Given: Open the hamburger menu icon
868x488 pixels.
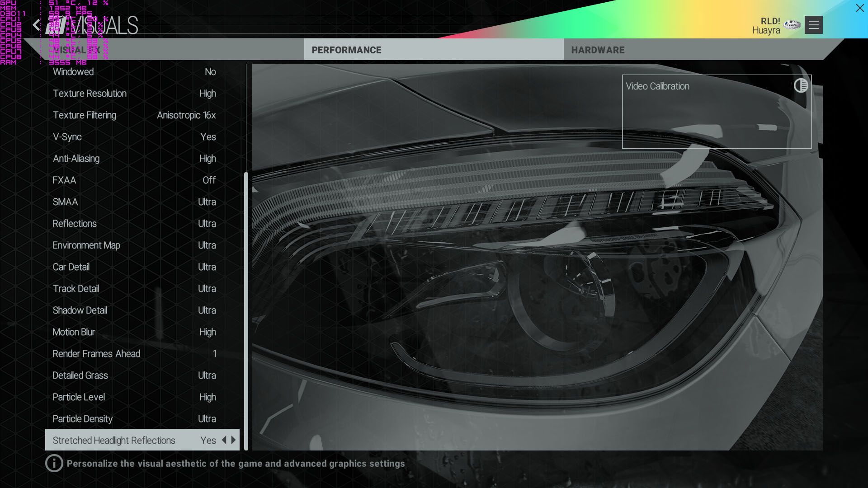Looking at the screenshot, I should click(813, 25).
